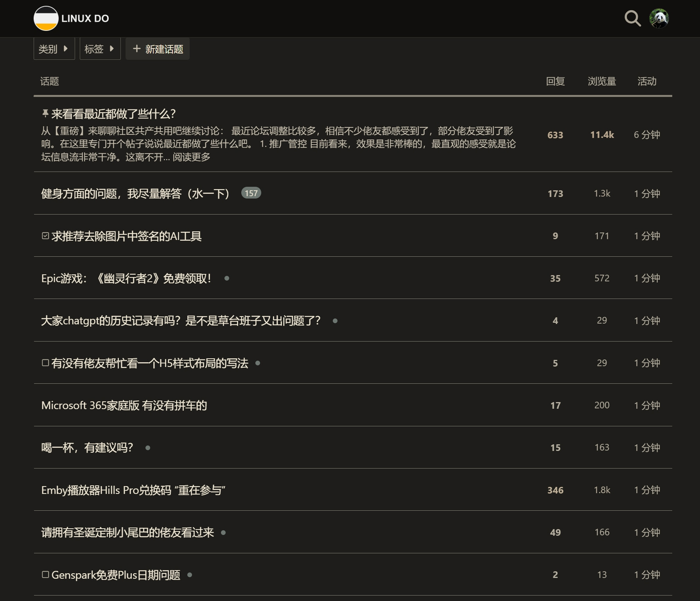Click the LINUX DO site logo
The width and height of the screenshot is (700, 601).
[72, 18]
